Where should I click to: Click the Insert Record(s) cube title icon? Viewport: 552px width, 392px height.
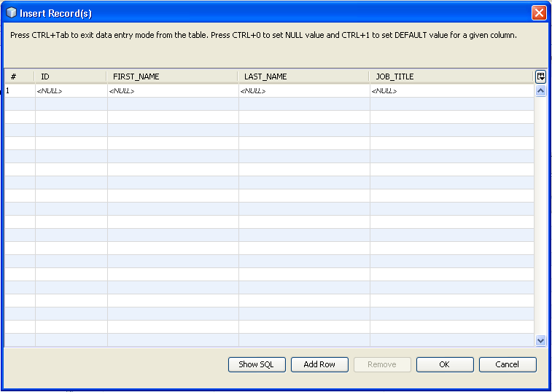point(12,13)
